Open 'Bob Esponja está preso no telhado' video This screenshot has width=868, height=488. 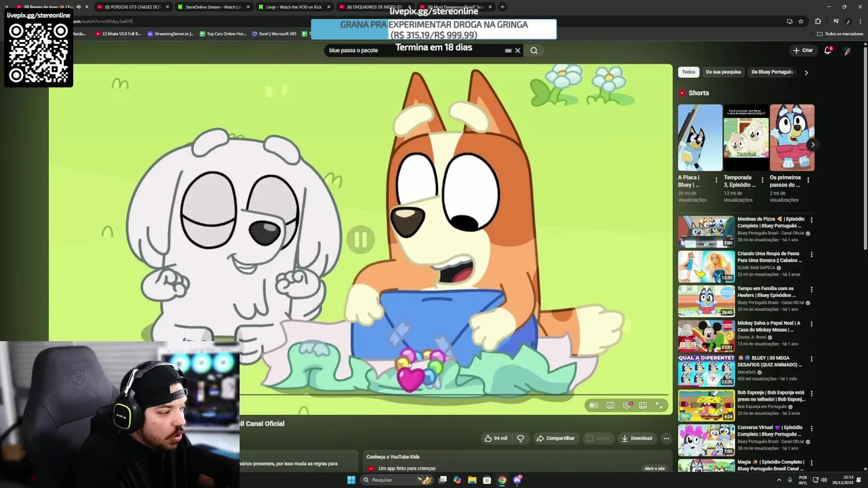tap(706, 405)
